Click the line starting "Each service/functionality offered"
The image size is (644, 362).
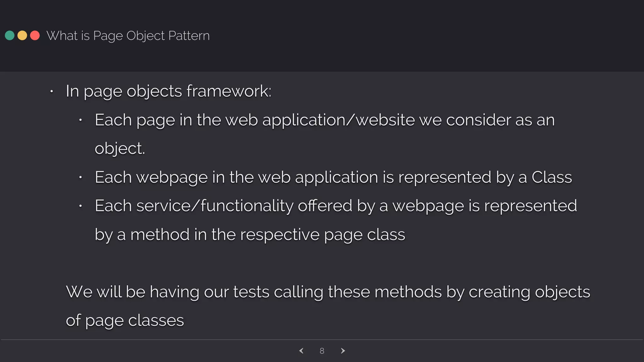coord(336,206)
